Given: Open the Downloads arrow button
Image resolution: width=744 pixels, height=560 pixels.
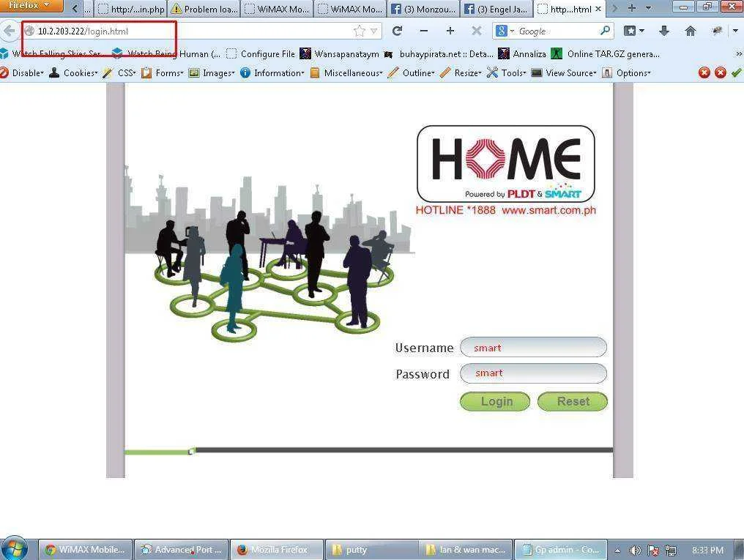Looking at the screenshot, I should (x=664, y=31).
